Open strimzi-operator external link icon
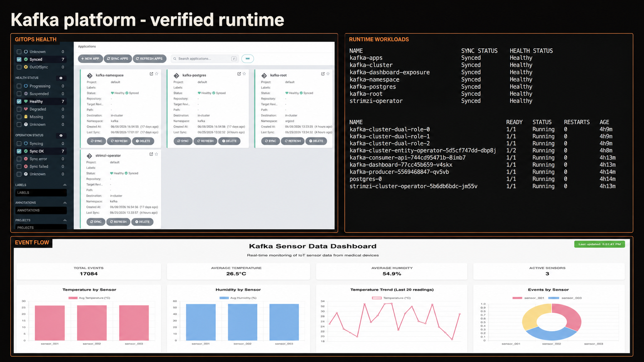 (x=151, y=154)
